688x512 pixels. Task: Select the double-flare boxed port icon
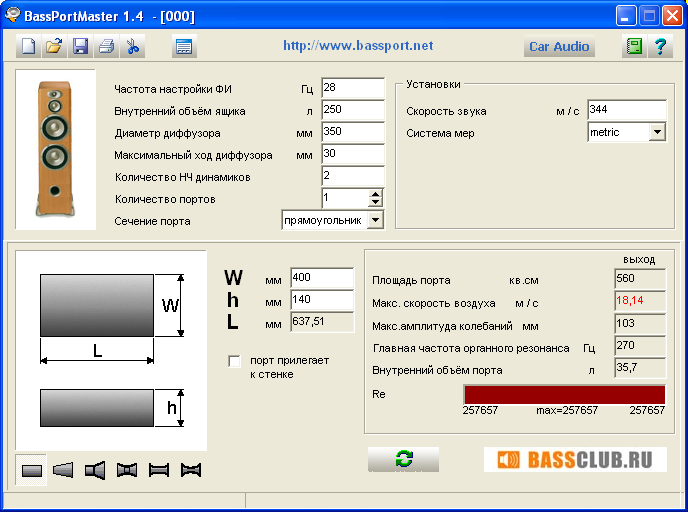pos(127,470)
